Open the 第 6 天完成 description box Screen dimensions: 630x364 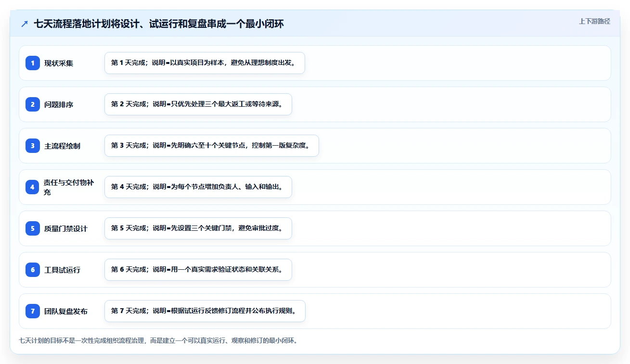coord(198,270)
